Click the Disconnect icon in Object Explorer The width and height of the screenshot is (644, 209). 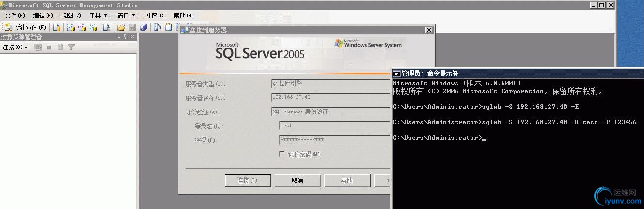pos(38,48)
